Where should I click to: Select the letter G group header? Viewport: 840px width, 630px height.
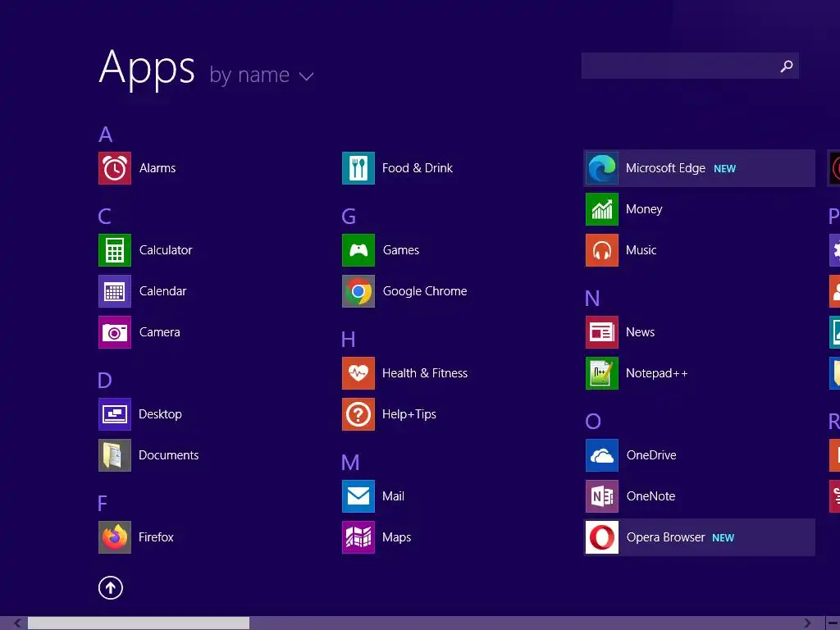click(x=349, y=217)
